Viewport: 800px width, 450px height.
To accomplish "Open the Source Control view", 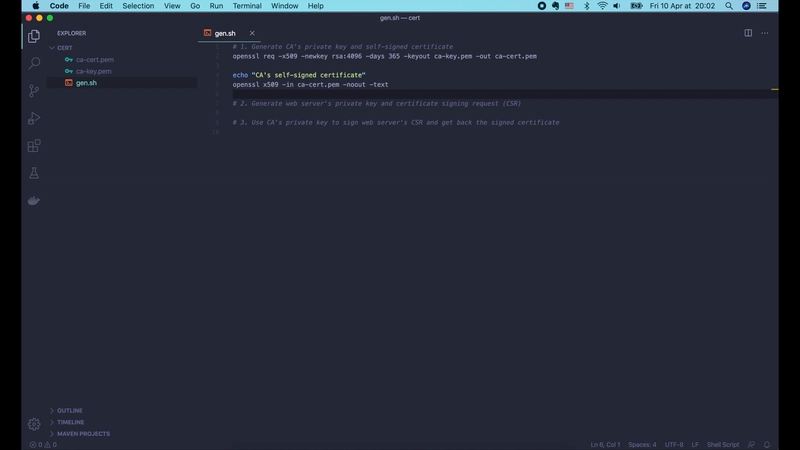I will (x=34, y=91).
